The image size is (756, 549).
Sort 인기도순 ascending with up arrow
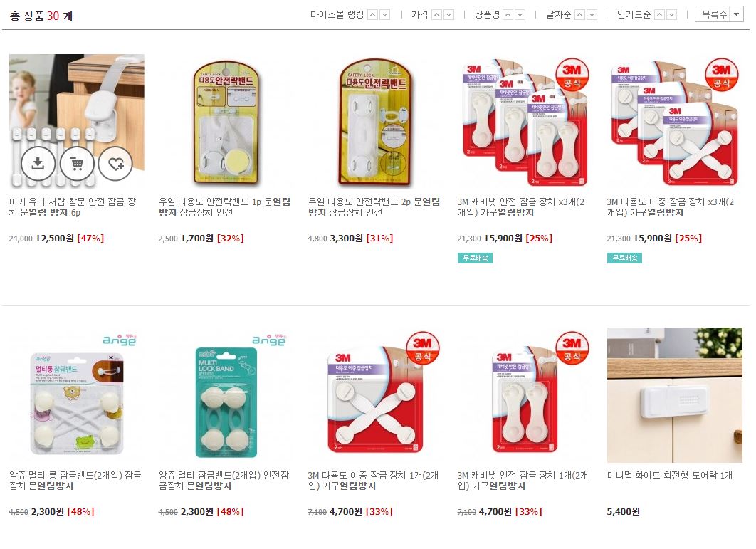coord(660,15)
